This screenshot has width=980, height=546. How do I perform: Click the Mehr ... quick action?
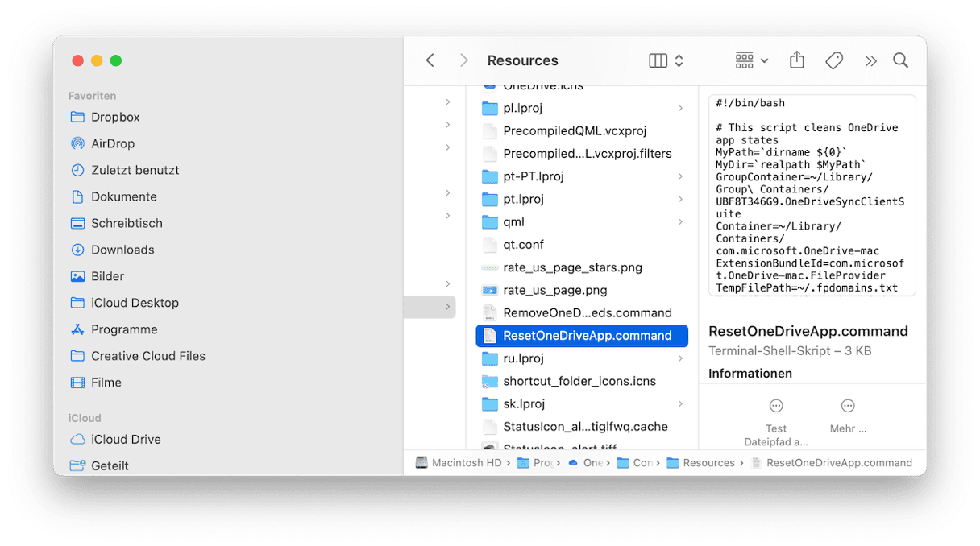848,415
